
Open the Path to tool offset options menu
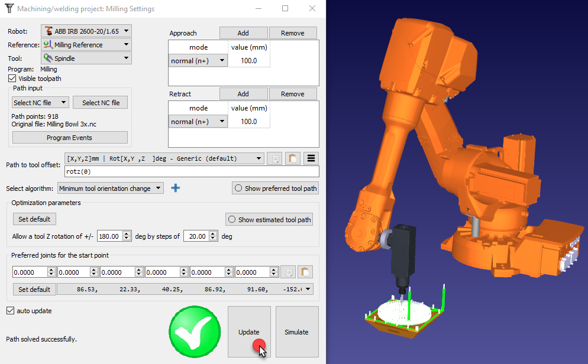(x=311, y=158)
